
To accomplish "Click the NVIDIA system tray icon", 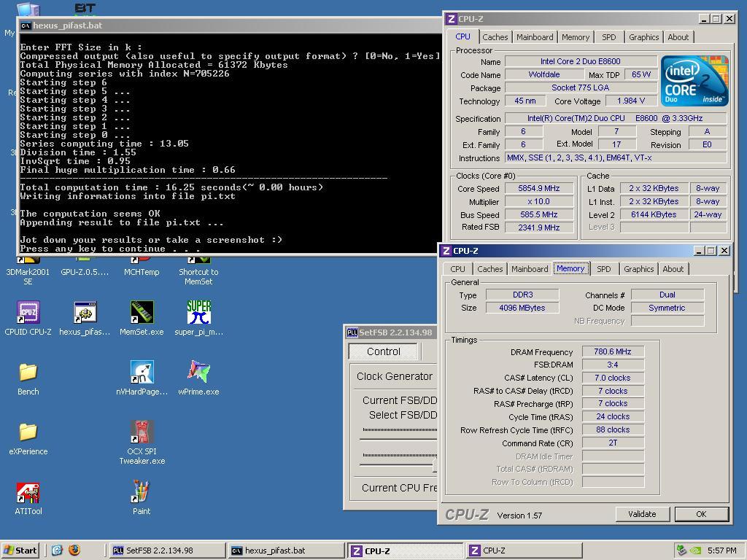I will pyautogui.click(x=695, y=551).
